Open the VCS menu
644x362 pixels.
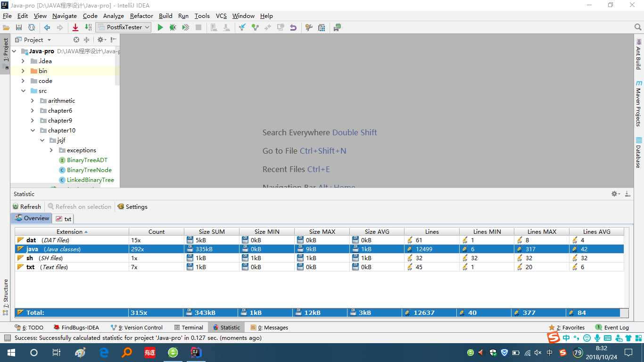(221, 16)
